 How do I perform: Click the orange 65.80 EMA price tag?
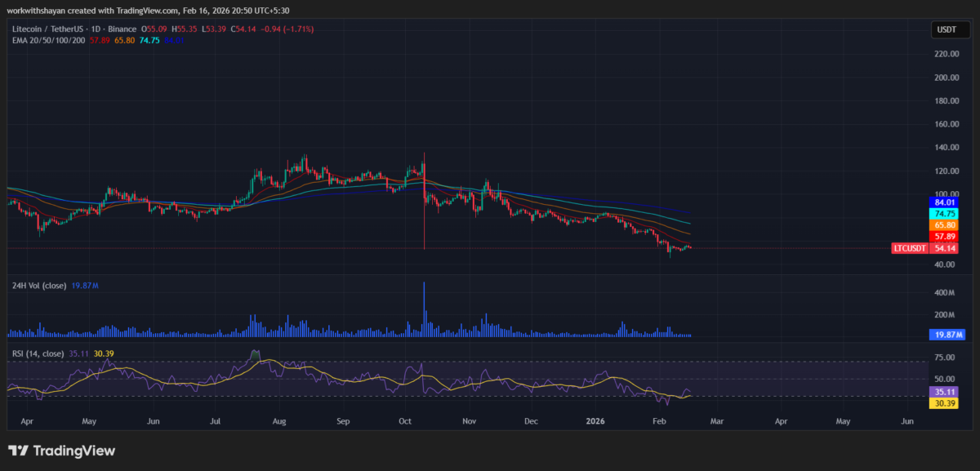pyautogui.click(x=946, y=224)
